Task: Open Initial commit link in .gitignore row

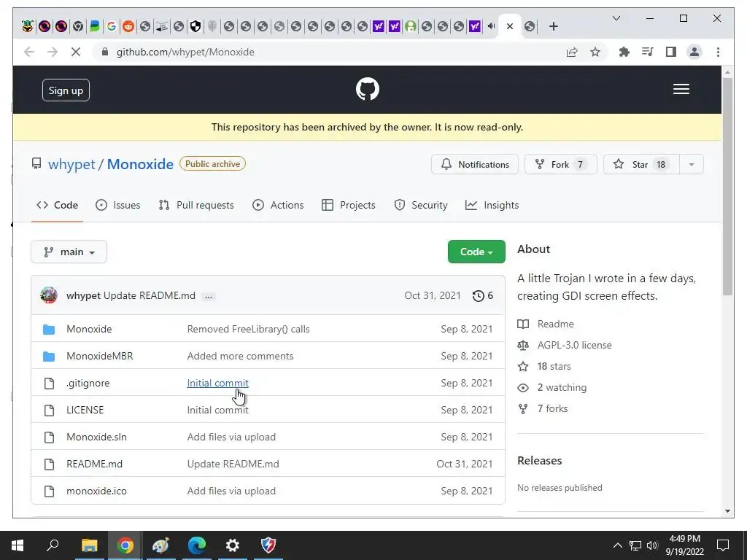Action: click(217, 383)
